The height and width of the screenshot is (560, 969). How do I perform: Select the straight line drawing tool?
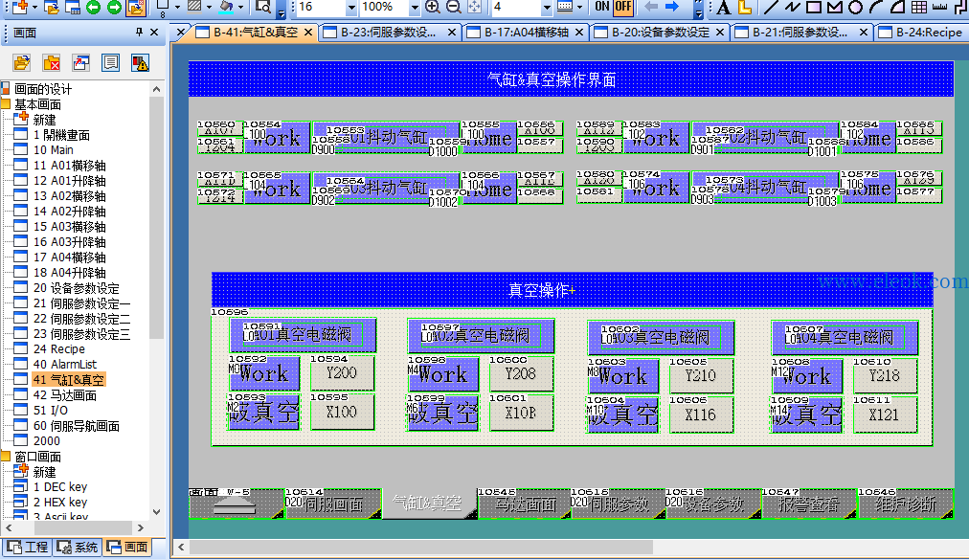(x=771, y=8)
